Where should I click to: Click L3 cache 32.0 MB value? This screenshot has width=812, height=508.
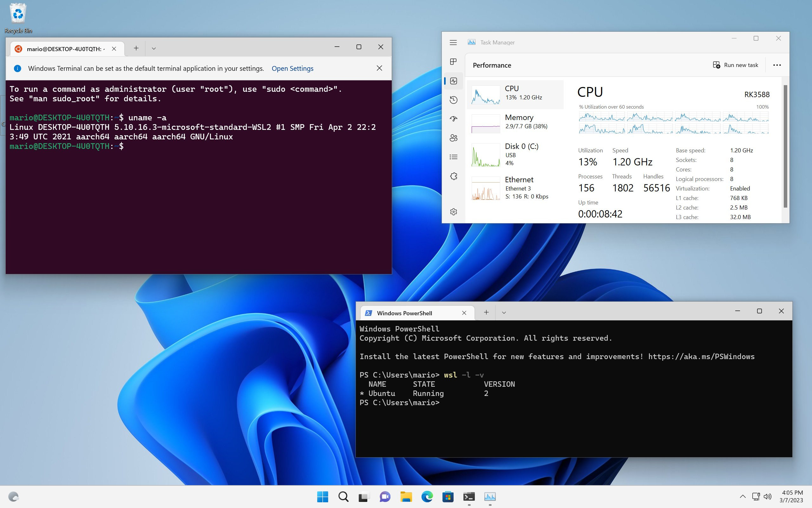click(740, 217)
